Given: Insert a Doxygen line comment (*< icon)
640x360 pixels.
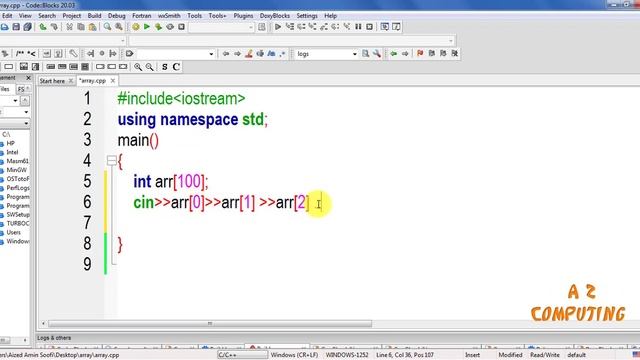Looking at the screenshot, I should coord(31,53).
